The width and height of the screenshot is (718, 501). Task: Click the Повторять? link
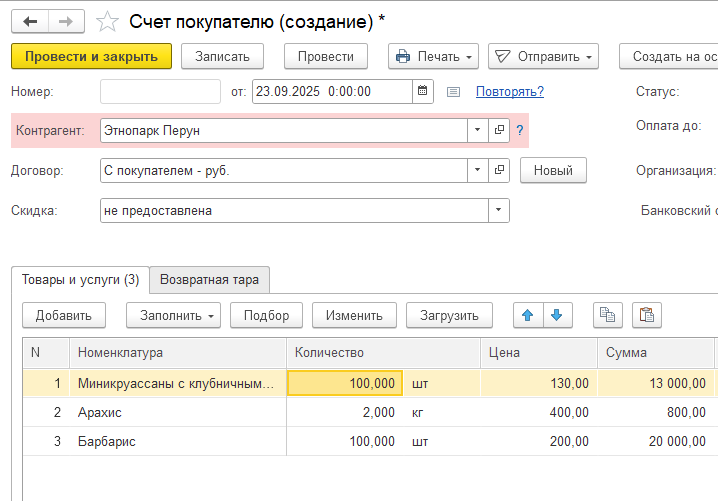[x=510, y=91]
